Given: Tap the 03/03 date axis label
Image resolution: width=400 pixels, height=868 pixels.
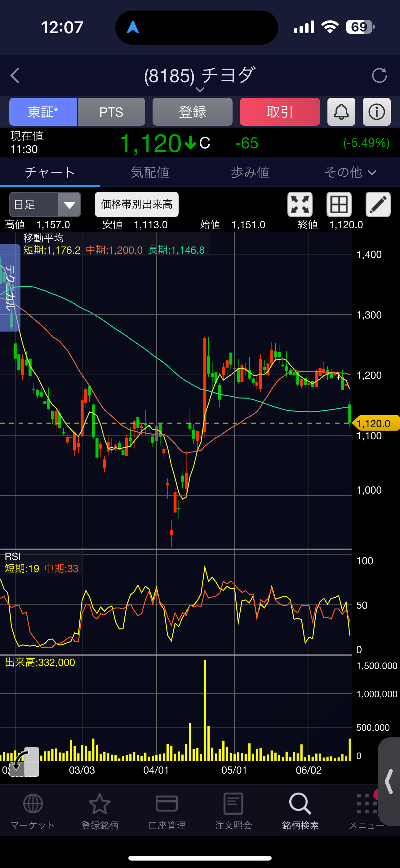Looking at the screenshot, I should [x=82, y=770].
